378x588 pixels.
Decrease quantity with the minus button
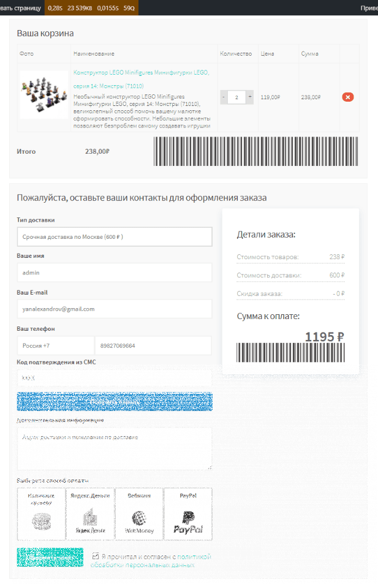click(224, 97)
